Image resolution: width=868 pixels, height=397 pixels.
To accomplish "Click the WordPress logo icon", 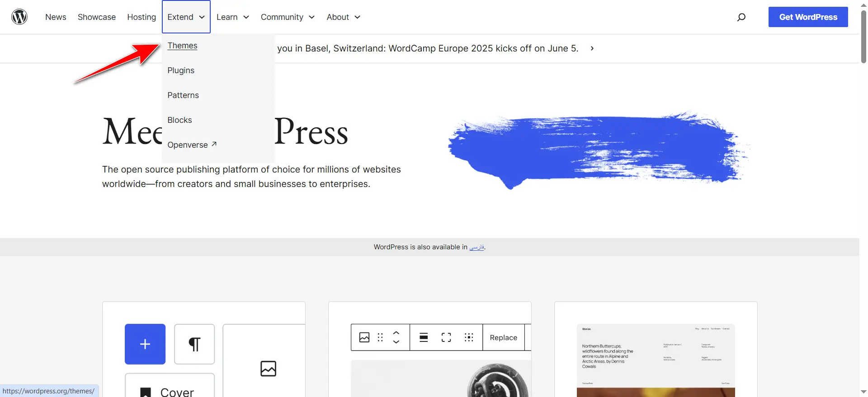I will tap(19, 17).
